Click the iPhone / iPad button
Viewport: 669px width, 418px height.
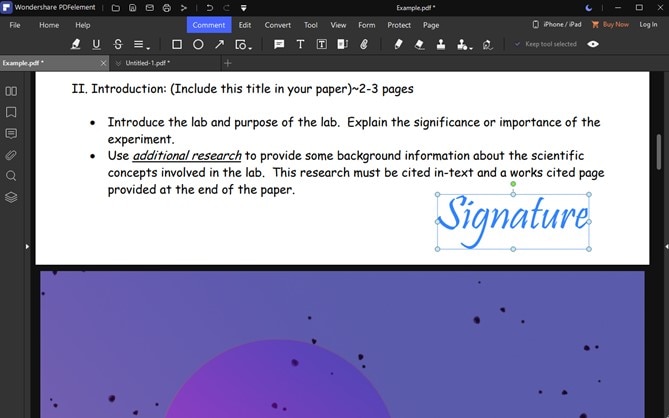(x=557, y=24)
